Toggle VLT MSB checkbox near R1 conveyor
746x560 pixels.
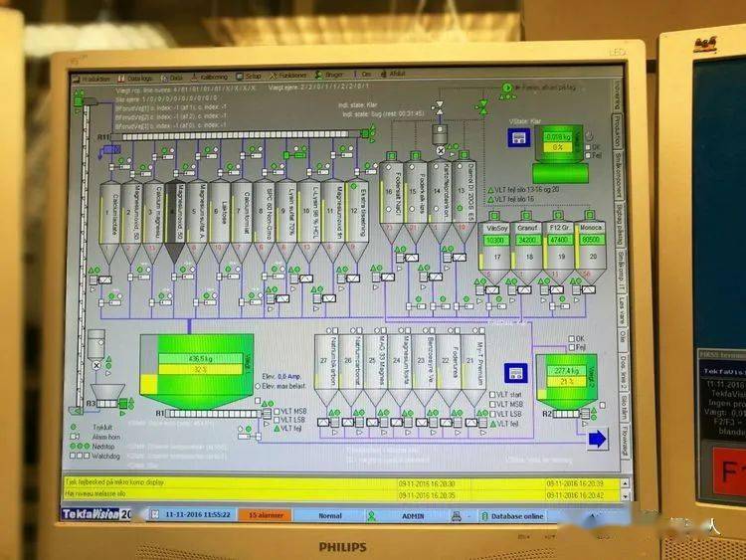click(277, 409)
